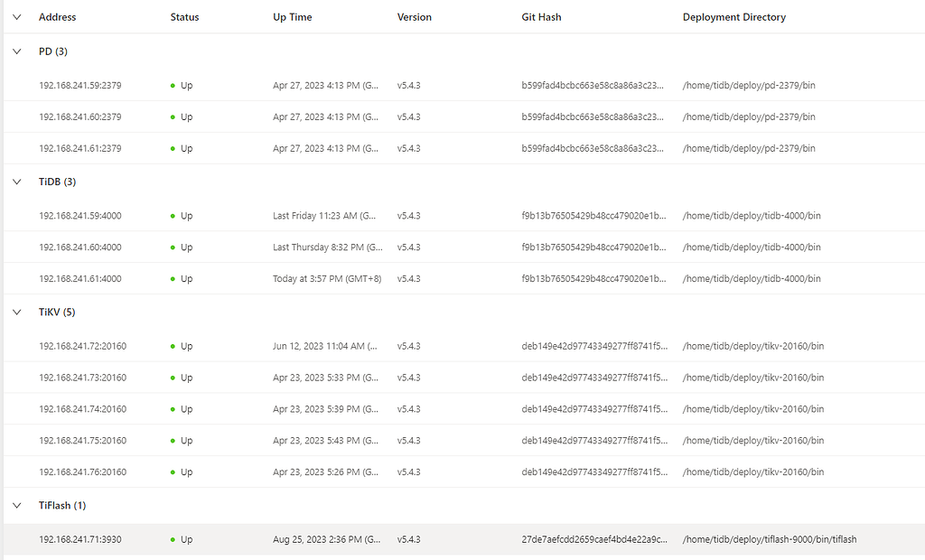925x560 pixels.
Task: Click green status dot for 192.168.241.61:4000
Action: point(173,279)
